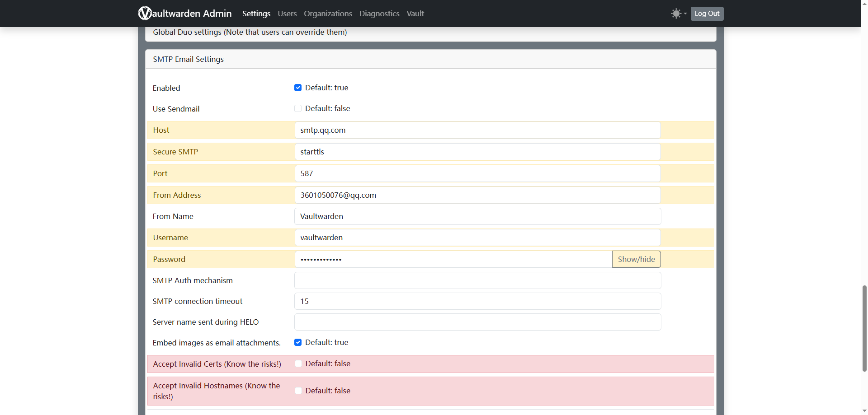Enable the Use Sendmail checkbox
The image size is (868, 415).
(298, 108)
